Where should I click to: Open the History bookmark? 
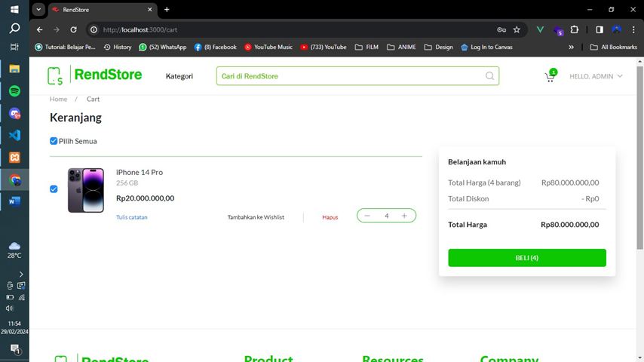pos(118,48)
